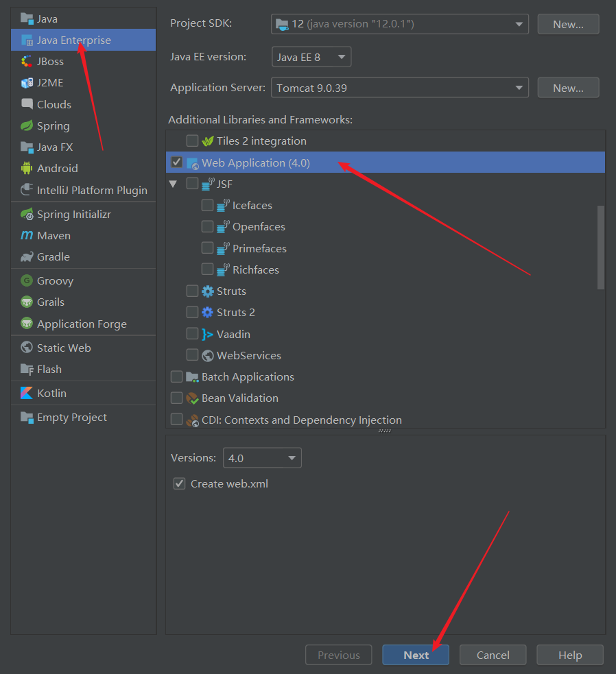Check the Batch Applications checkbox
This screenshot has width=616, height=674.
176,376
